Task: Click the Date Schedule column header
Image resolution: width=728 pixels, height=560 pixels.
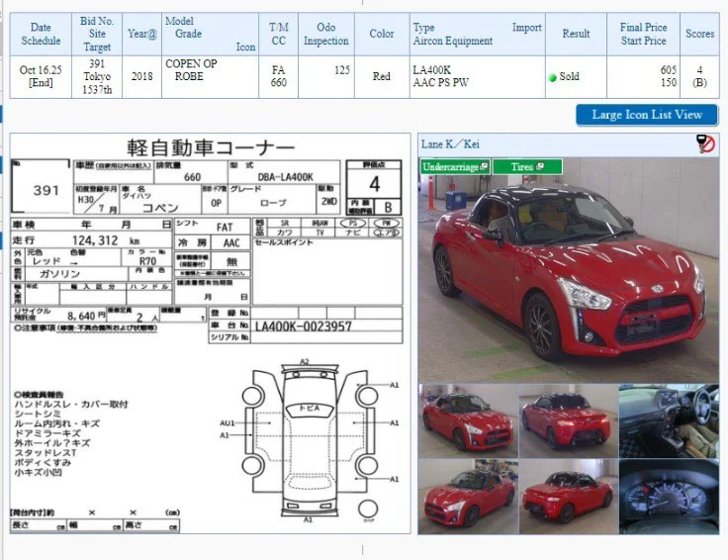Action: pyautogui.click(x=41, y=34)
